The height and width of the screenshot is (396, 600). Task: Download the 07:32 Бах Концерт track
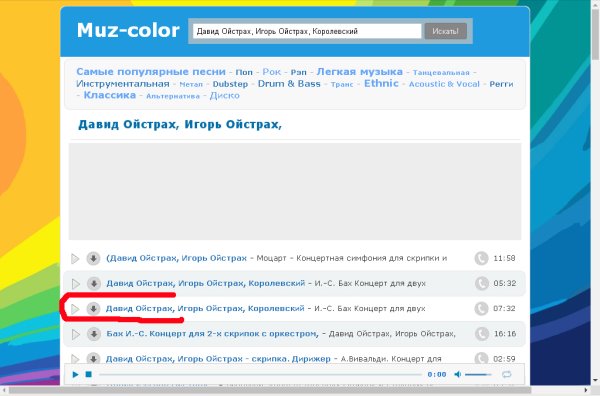pos(93,309)
